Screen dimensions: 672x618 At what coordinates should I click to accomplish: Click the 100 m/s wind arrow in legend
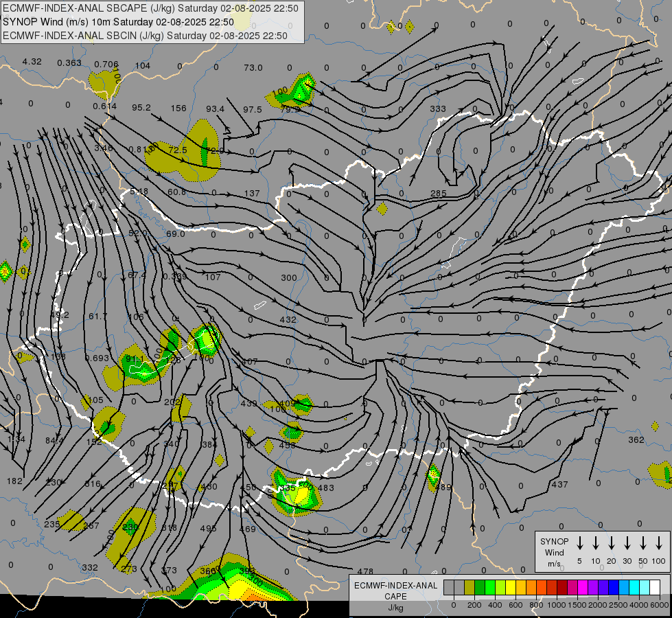[x=659, y=542]
